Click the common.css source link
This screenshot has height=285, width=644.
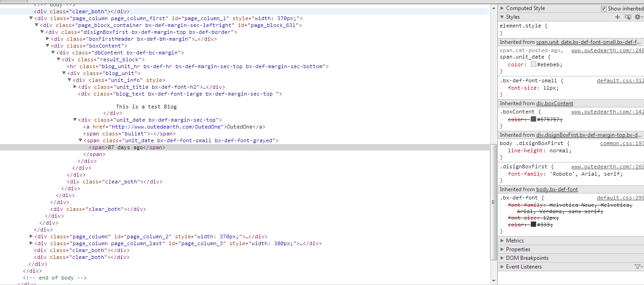pos(622,144)
